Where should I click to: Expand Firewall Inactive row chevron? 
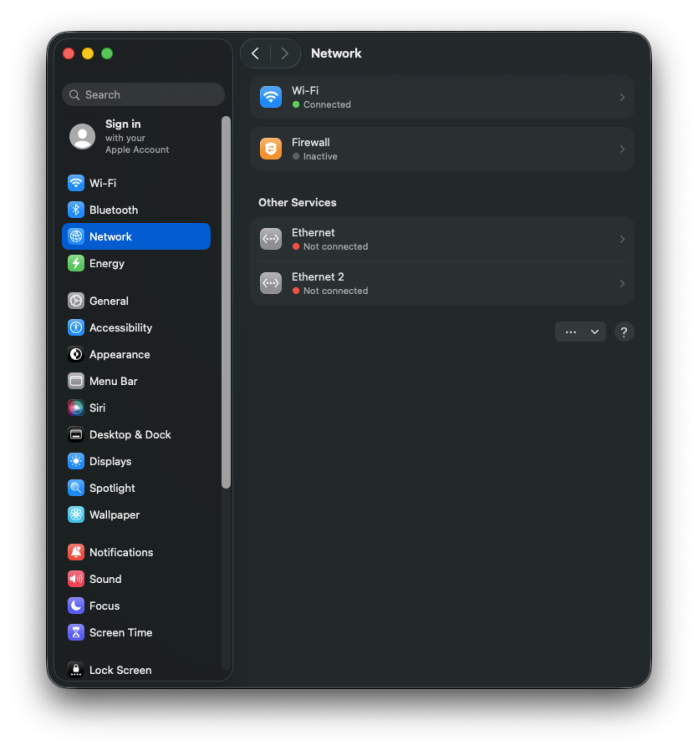pyautogui.click(x=622, y=149)
